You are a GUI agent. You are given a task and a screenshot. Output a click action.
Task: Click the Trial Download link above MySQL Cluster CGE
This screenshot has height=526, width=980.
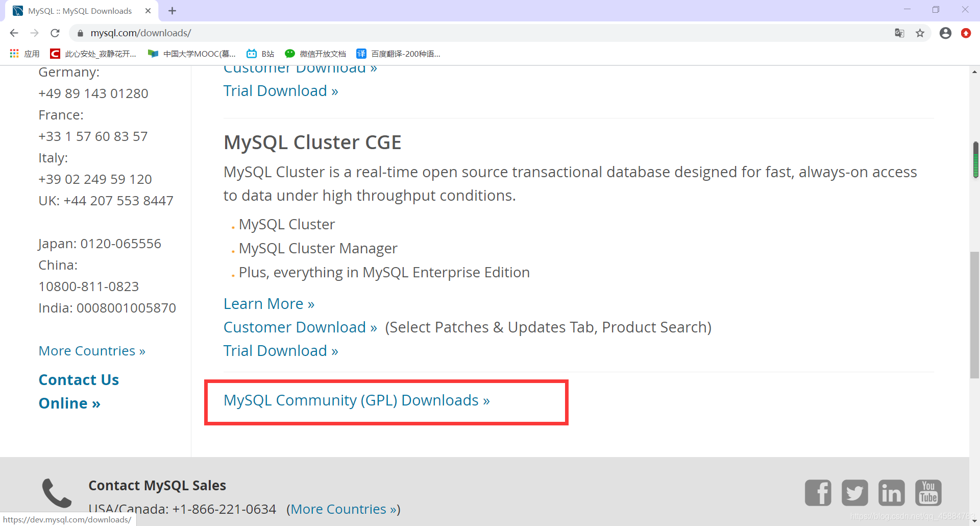click(281, 91)
